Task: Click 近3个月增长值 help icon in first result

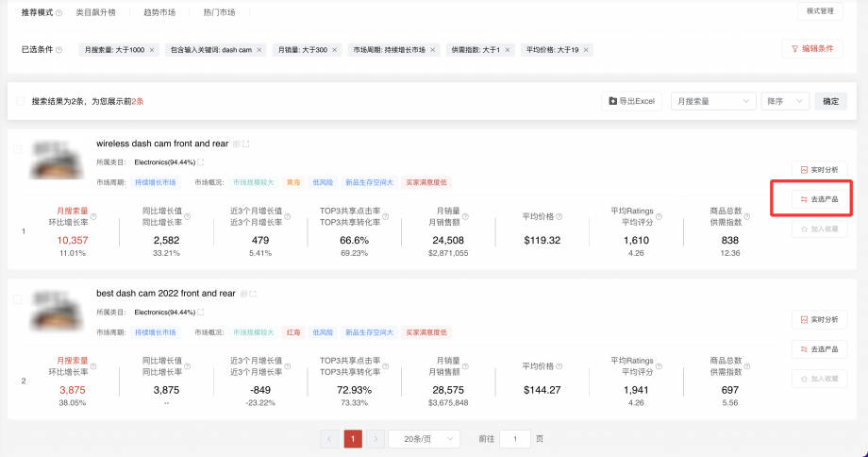Action: (x=288, y=216)
